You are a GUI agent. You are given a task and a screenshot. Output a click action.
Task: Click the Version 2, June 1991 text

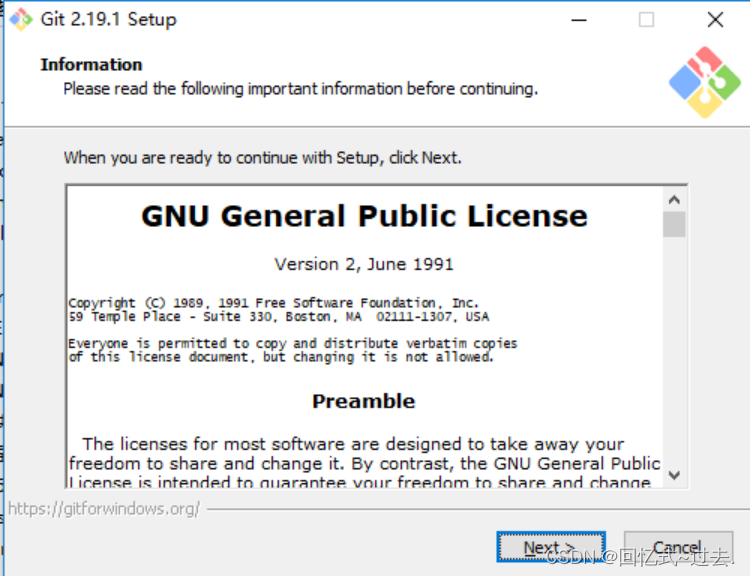pos(364,264)
